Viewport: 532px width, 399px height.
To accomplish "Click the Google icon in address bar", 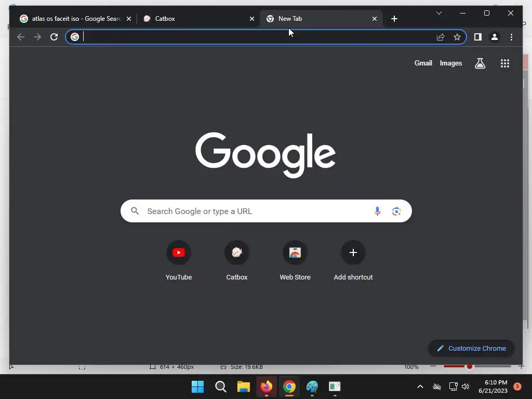I will (x=75, y=37).
